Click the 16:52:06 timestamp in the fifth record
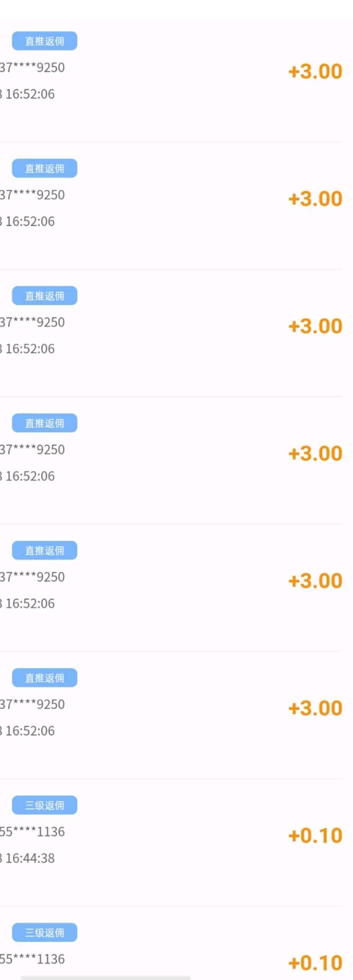The image size is (353, 980). (29, 604)
